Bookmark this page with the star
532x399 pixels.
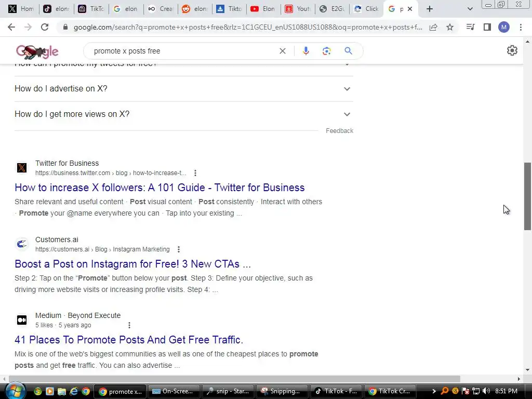450,27
